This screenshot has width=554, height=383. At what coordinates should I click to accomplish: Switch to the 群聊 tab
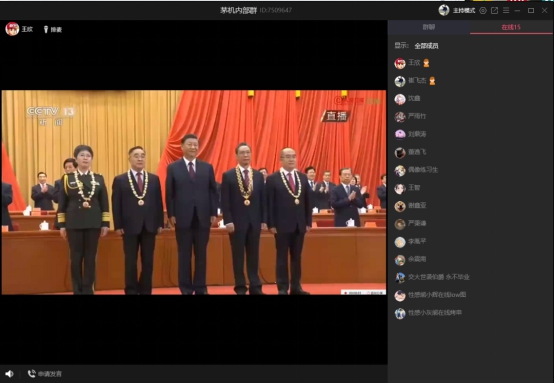[x=429, y=27]
